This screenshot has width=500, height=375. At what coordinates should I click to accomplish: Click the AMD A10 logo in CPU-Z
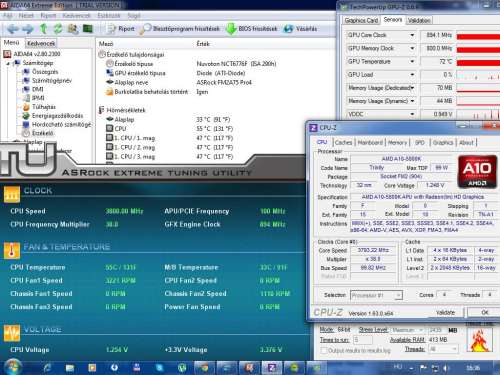477,172
